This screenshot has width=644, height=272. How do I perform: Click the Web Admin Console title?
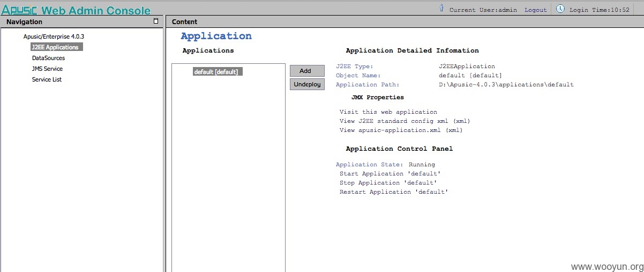(x=96, y=10)
